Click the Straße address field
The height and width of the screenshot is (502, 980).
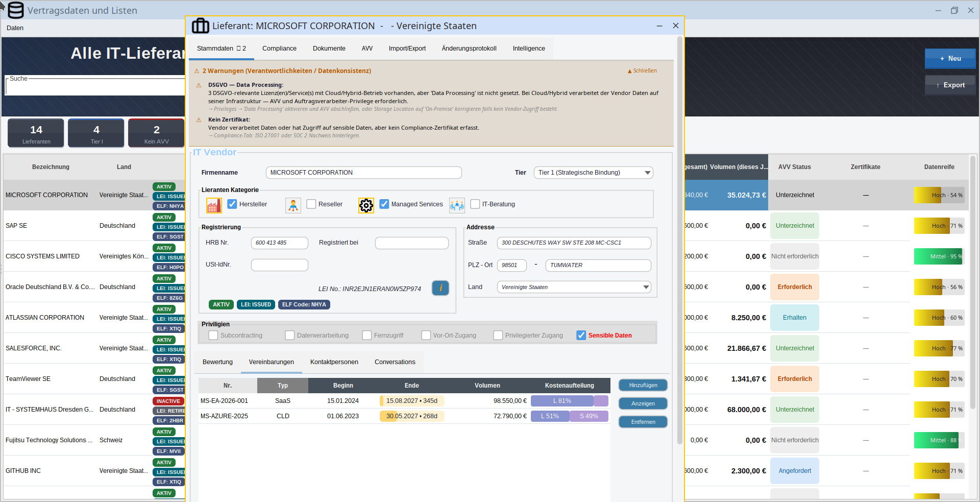(x=574, y=243)
